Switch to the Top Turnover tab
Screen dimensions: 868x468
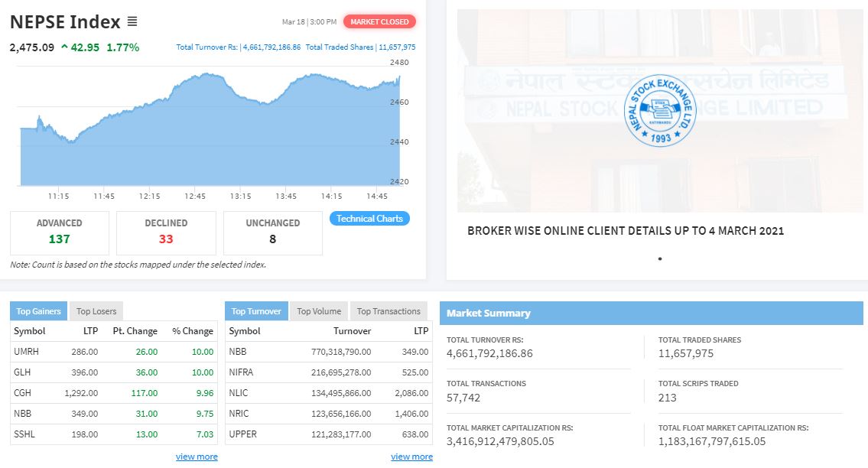pyautogui.click(x=256, y=311)
